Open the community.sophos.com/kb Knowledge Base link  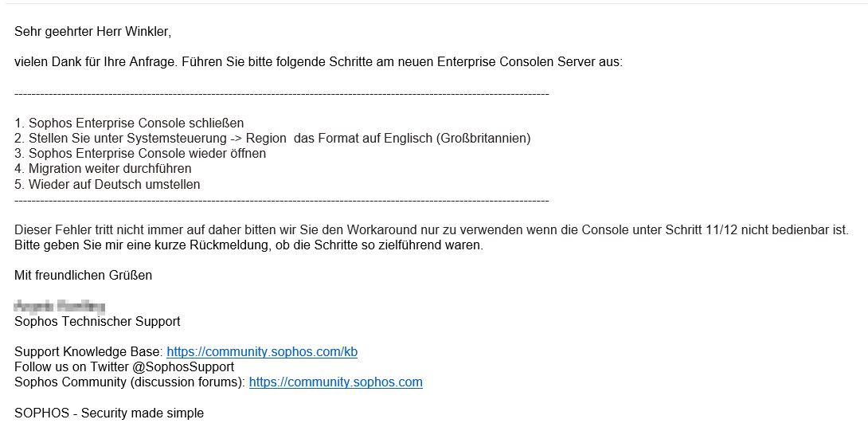[x=262, y=351]
